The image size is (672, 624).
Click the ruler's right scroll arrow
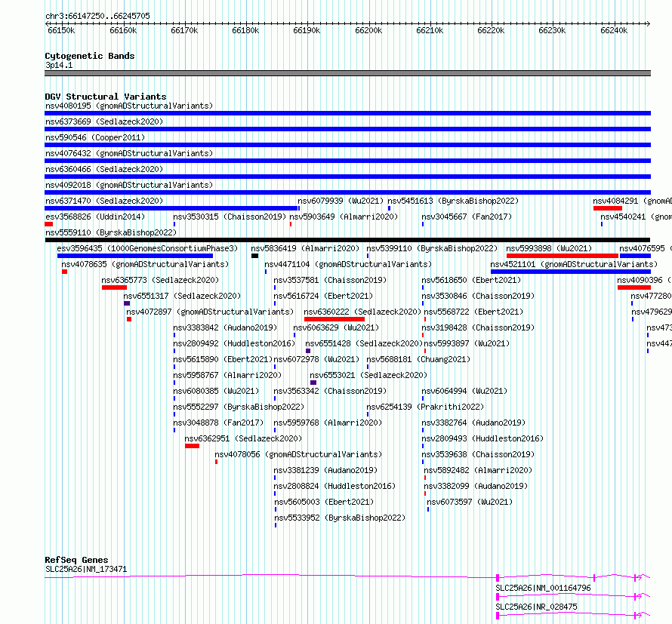click(x=648, y=24)
